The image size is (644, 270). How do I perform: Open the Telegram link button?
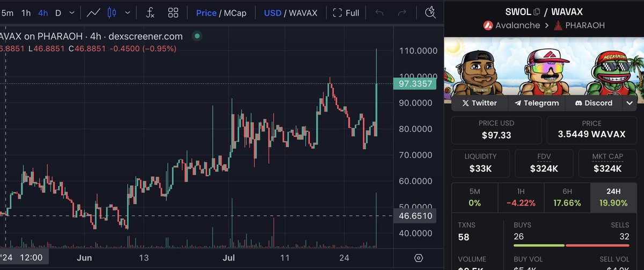[x=537, y=103]
